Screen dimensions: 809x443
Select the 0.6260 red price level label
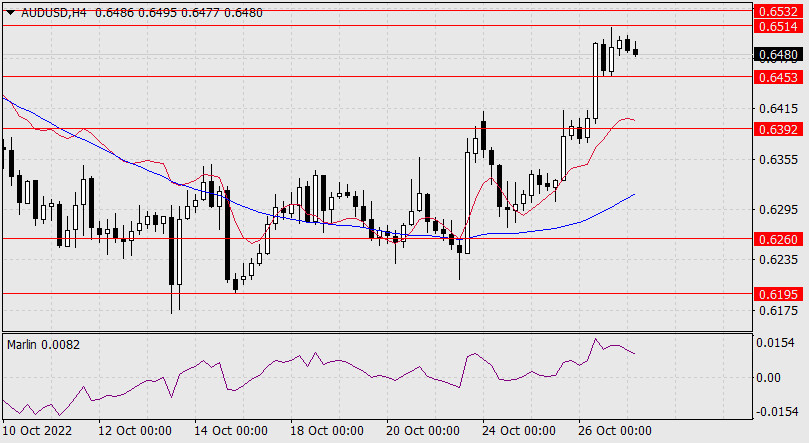click(x=778, y=239)
